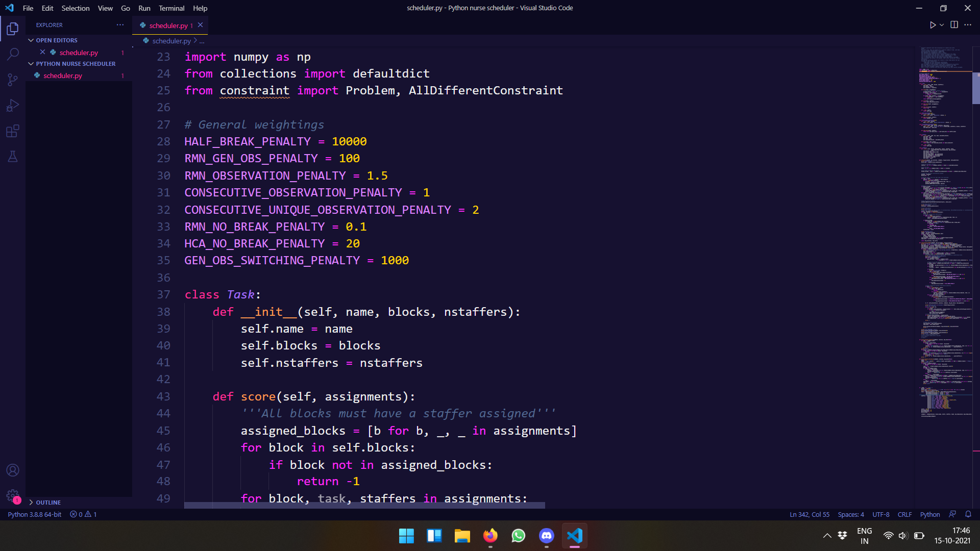Screen dimensions: 980x551
Task: Open the Manage gear settings icon
Action: (x=13, y=495)
